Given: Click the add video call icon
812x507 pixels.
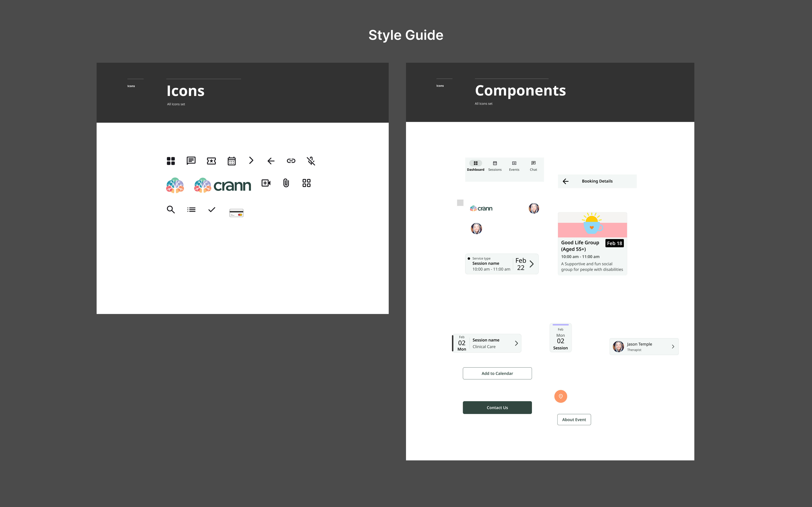Looking at the screenshot, I should (266, 183).
